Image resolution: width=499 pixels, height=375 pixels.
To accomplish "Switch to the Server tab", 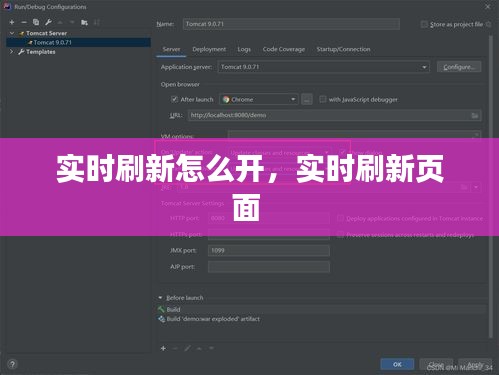I will [171, 49].
